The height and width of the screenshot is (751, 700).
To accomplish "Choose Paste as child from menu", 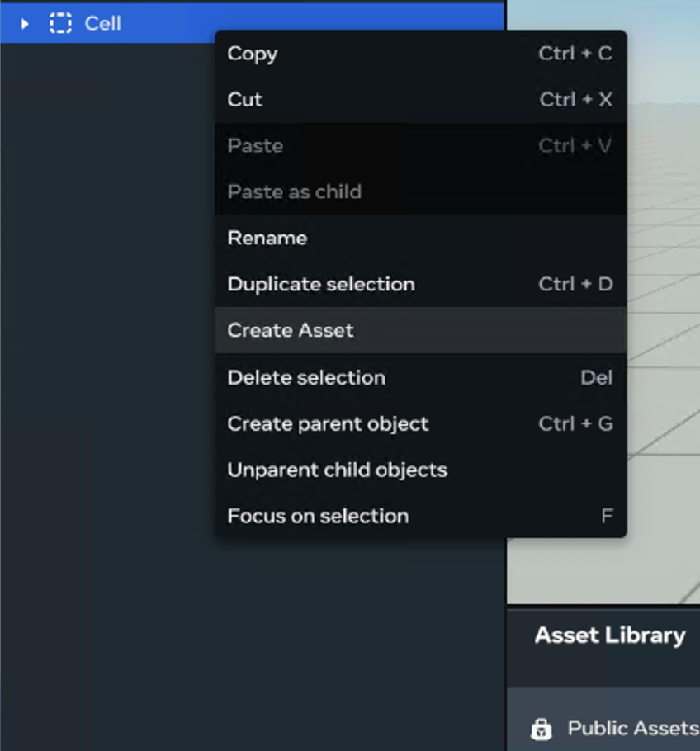I will point(295,191).
